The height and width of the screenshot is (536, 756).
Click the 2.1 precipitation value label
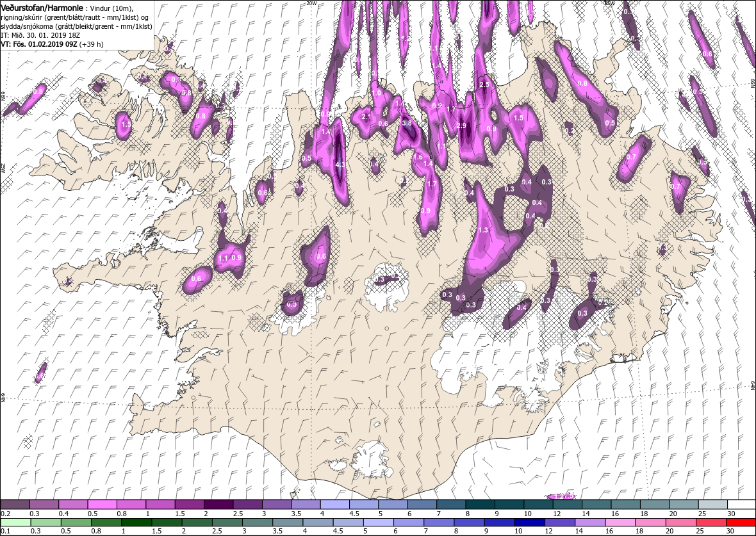click(x=366, y=117)
